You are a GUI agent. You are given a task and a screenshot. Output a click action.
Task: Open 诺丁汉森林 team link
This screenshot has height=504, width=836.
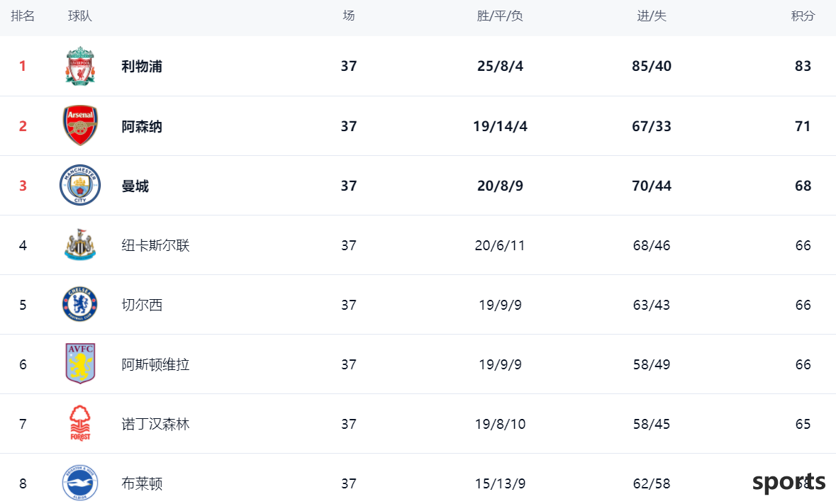tap(156, 425)
